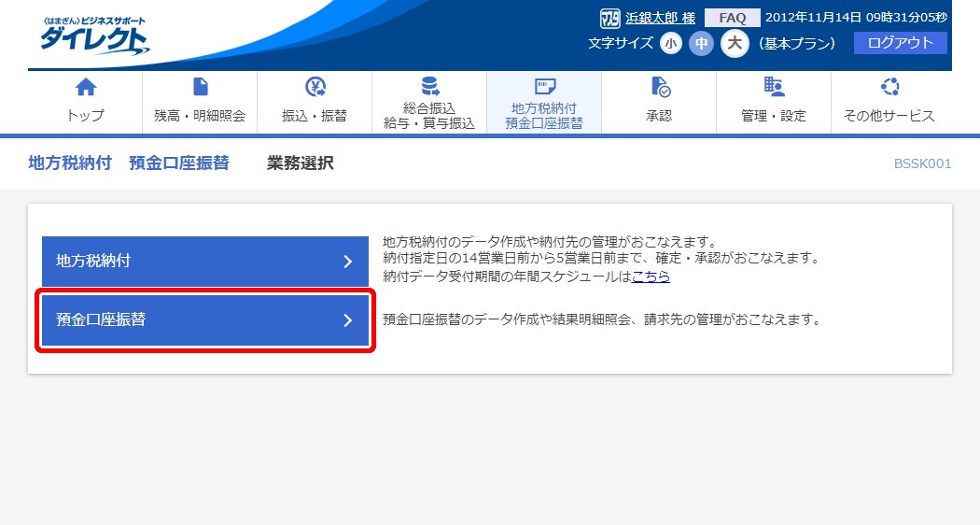Click the chevron arrow on 預金口座振替 button
The image size is (980, 525).
pyautogui.click(x=347, y=320)
